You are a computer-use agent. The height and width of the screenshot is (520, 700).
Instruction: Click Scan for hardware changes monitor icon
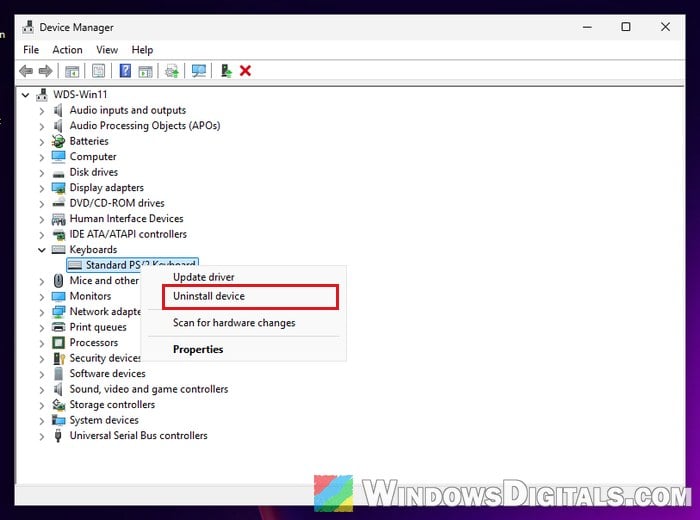coord(199,71)
